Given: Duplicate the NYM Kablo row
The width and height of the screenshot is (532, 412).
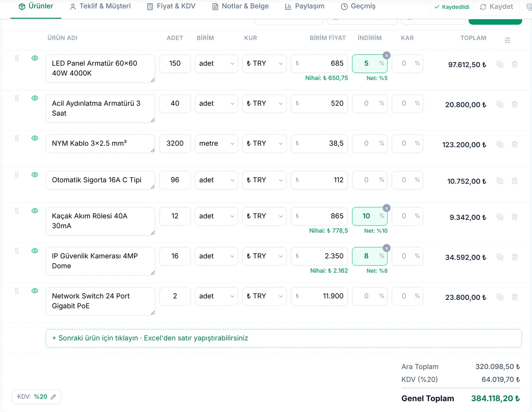Looking at the screenshot, I should point(500,144).
